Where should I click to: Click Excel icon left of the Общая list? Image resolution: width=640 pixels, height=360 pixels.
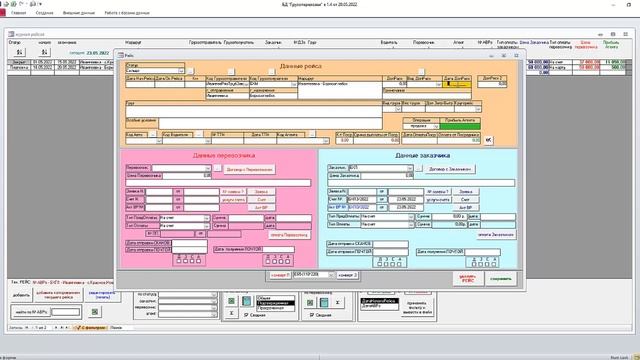click(x=231, y=302)
